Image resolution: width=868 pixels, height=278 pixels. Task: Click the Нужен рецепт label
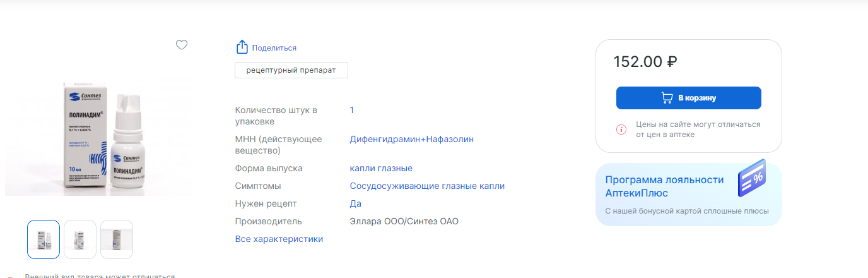tap(266, 203)
